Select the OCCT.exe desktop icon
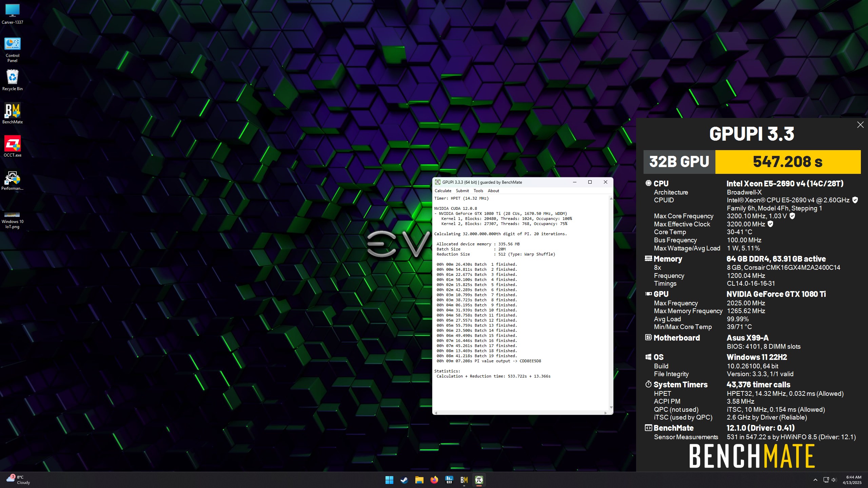The height and width of the screenshot is (488, 868). point(13,146)
